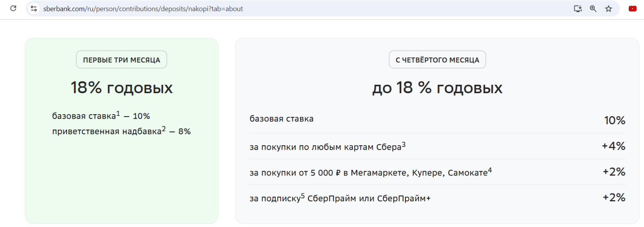Click the 10% base rate value
This screenshot has width=644, height=227.
tap(615, 120)
